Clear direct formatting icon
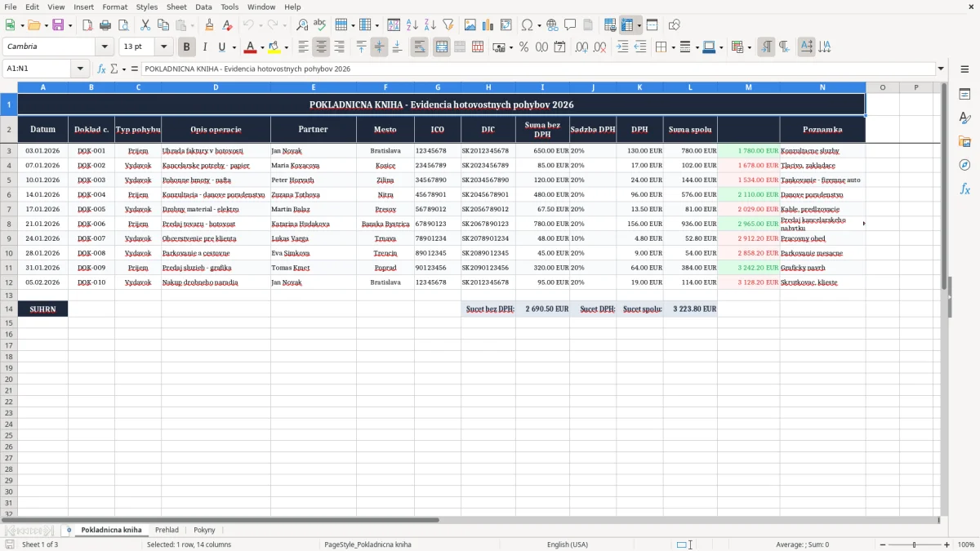The width and height of the screenshot is (980, 551). click(226, 25)
